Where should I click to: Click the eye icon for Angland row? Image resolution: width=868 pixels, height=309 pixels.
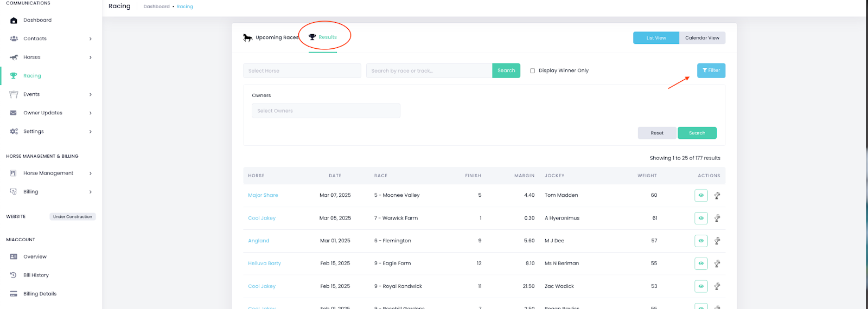click(701, 241)
